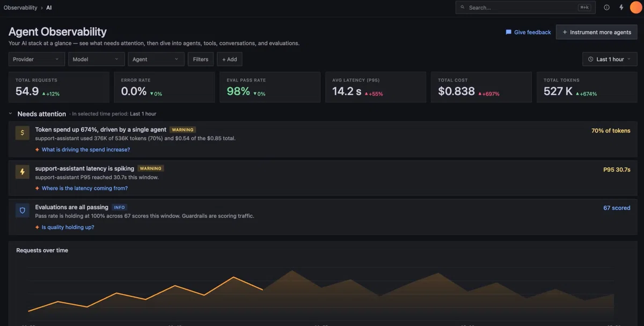
Task: Click the INFO badge on evaluations alert
Action: (119, 207)
